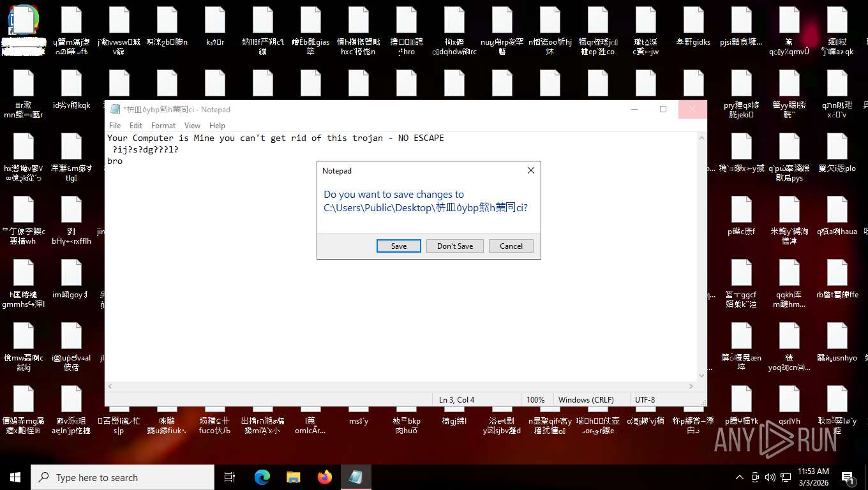Open the clock showing 11:53 AM

click(813, 477)
